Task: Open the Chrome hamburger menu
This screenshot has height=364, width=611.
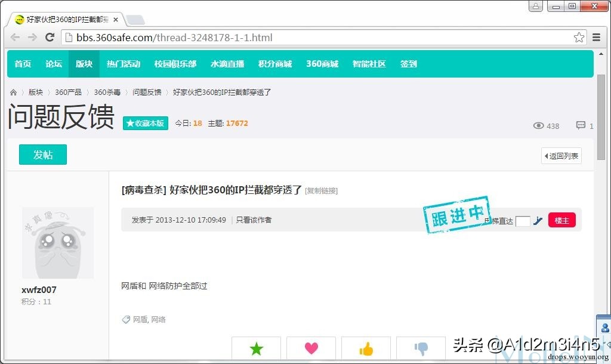Action: coord(596,38)
